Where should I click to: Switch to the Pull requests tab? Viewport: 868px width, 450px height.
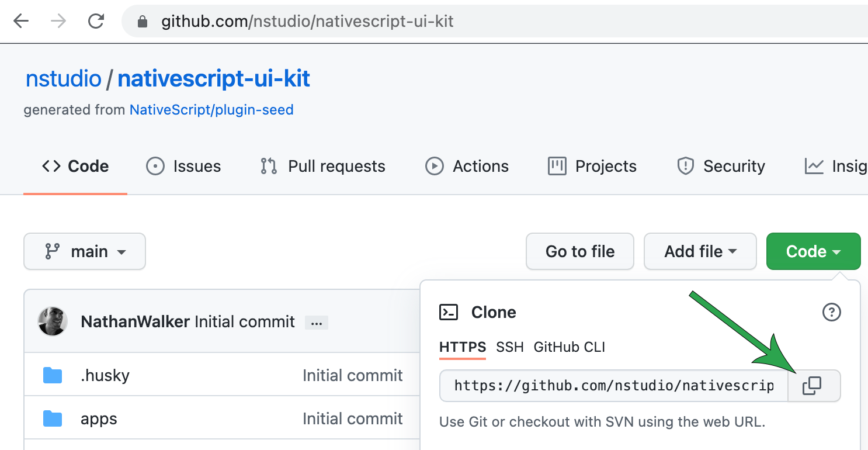323,167
